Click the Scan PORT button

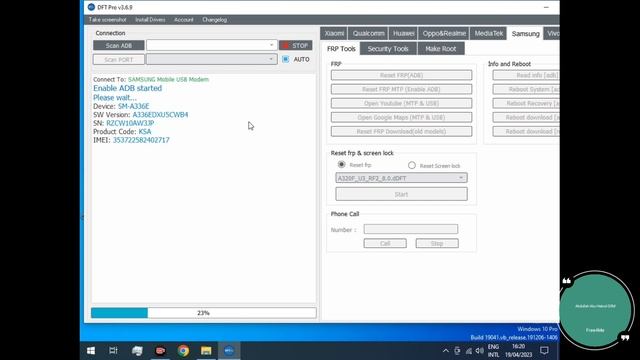tap(118, 60)
